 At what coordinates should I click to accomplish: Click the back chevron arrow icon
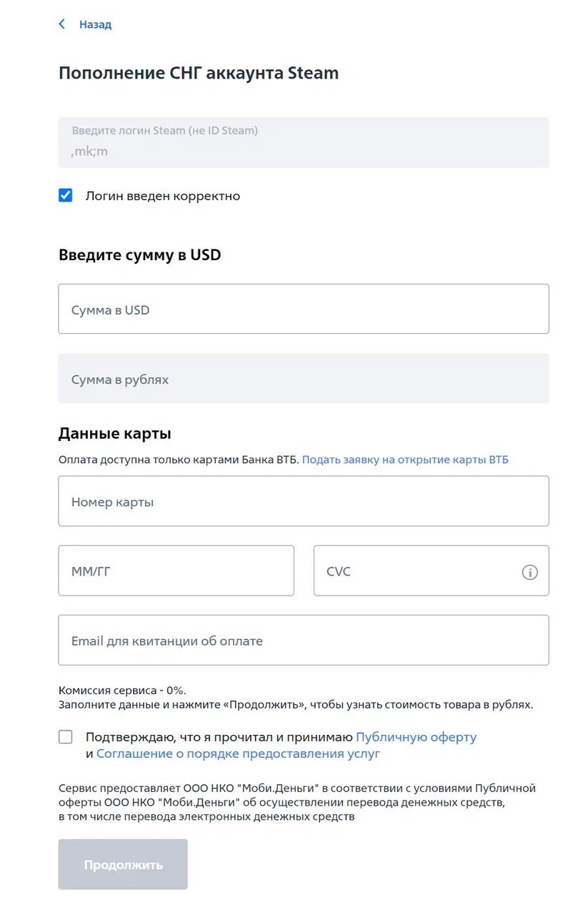62,24
